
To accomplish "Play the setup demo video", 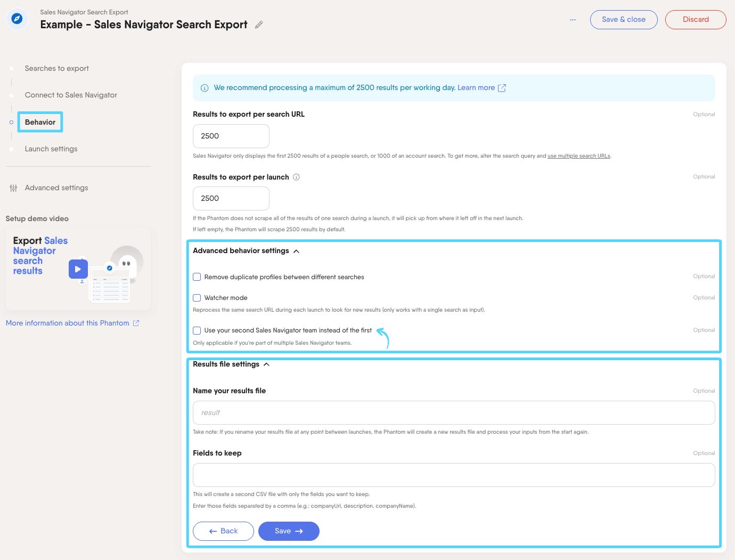I will click(x=78, y=269).
